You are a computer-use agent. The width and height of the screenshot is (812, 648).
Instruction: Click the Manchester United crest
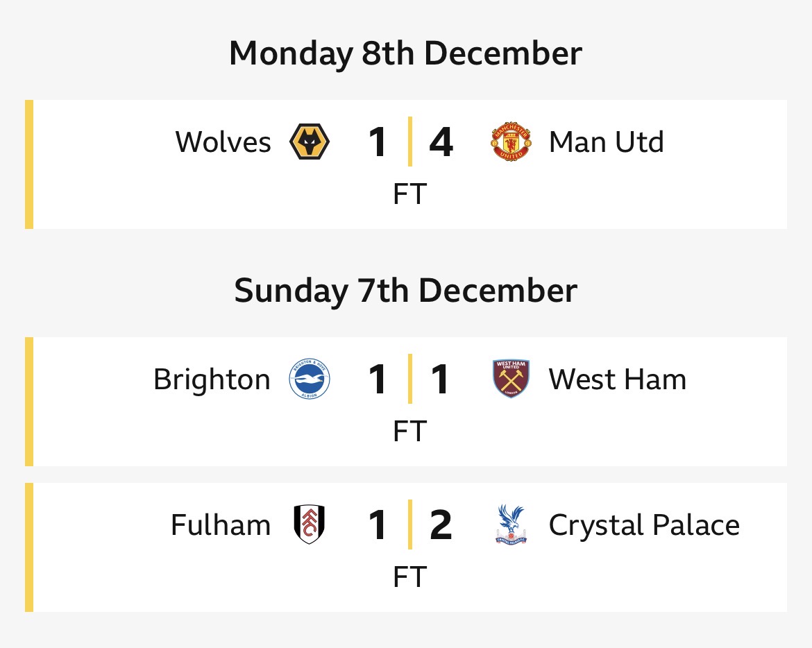[x=511, y=142]
